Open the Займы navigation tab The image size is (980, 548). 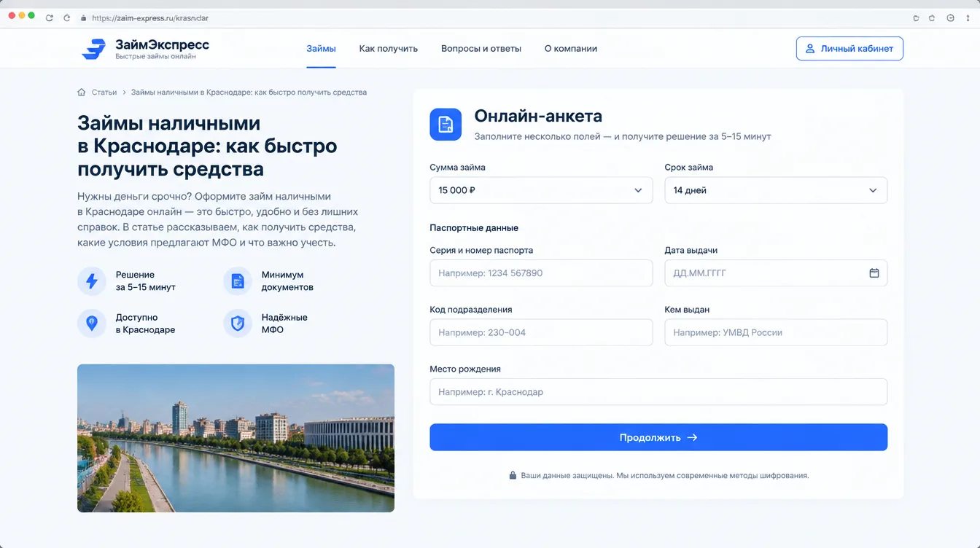pos(321,49)
